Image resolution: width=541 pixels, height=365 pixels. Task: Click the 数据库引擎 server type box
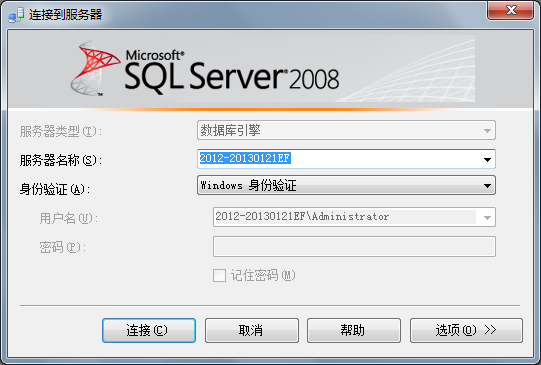point(346,130)
